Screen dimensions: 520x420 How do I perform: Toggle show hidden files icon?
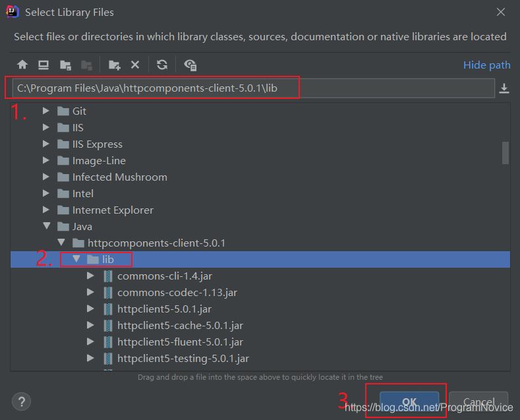tap(190, 65)
